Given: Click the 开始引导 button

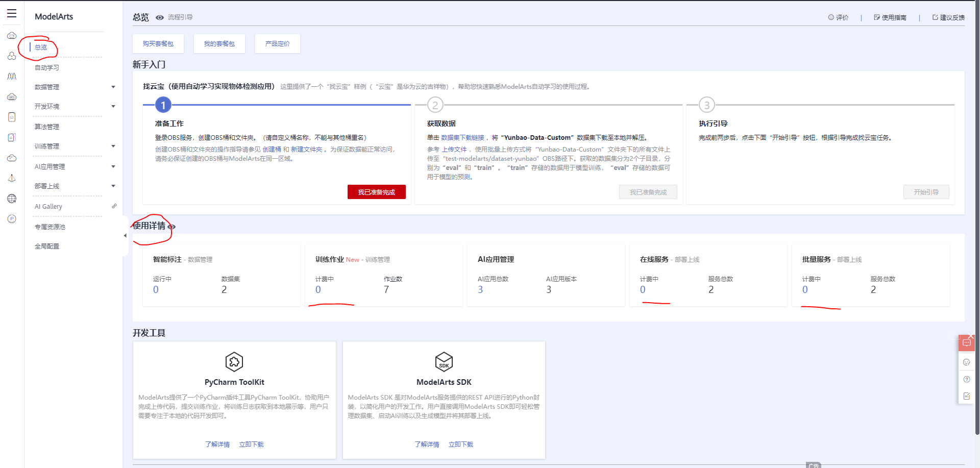Looking at the screenshot, I should [x=926, y=192].
